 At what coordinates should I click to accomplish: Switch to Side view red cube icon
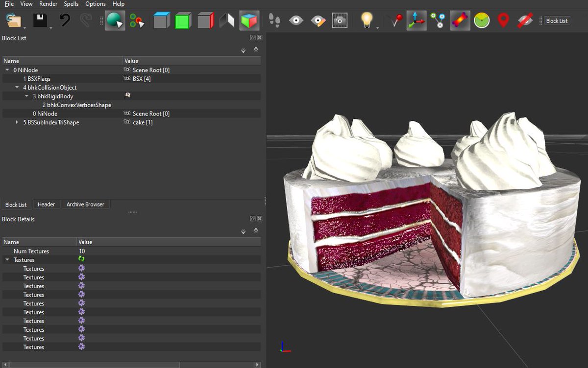pos(205,21)
